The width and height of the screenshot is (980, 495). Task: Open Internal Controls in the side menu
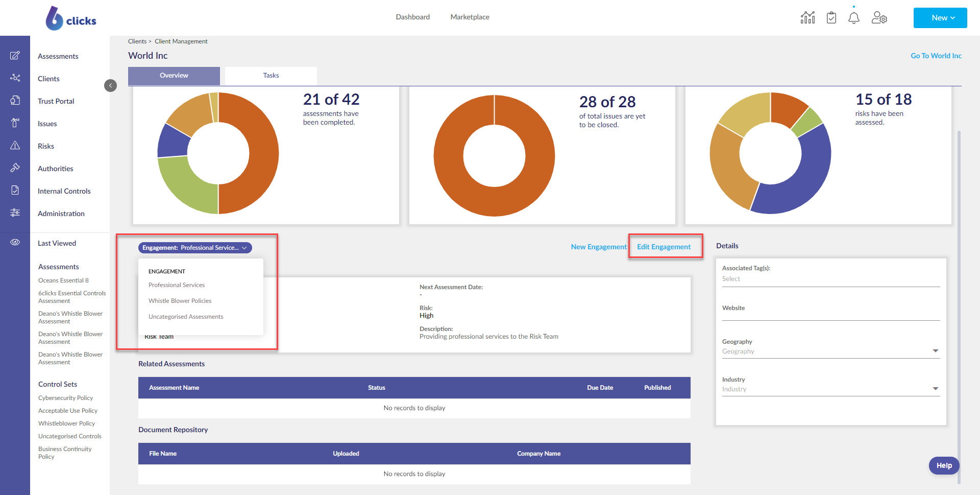tap(64, 191)
